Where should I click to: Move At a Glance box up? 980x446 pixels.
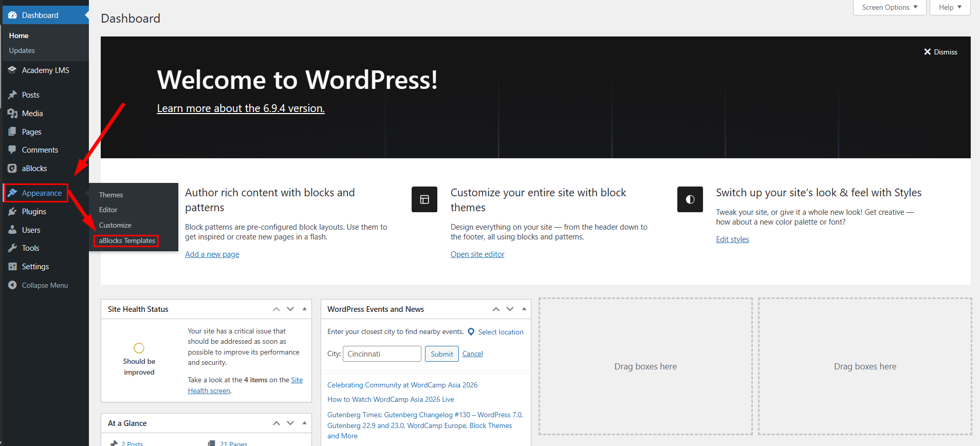coord(276,423)
